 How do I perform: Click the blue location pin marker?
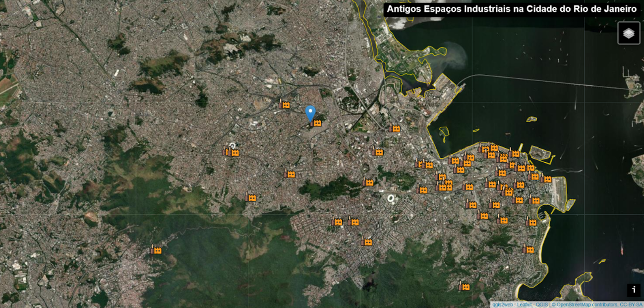click(x=310, y=113)
